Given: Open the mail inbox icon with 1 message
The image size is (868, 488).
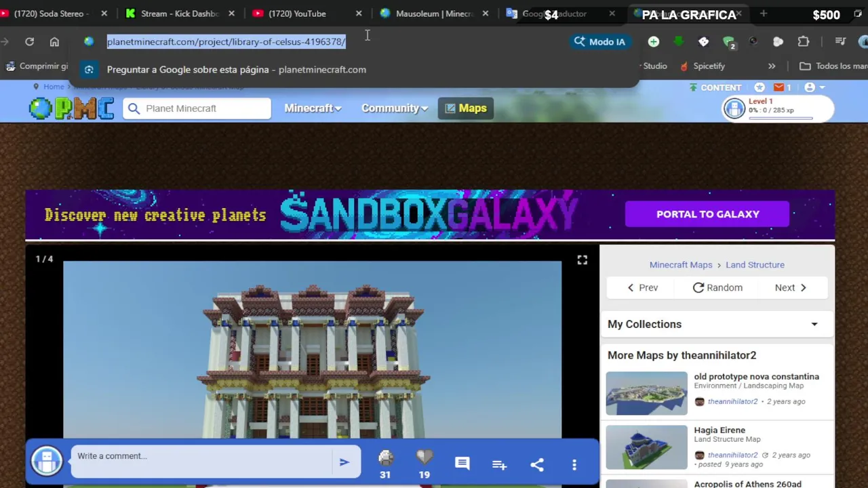Looking at the screenshot, I should (783, 87).
